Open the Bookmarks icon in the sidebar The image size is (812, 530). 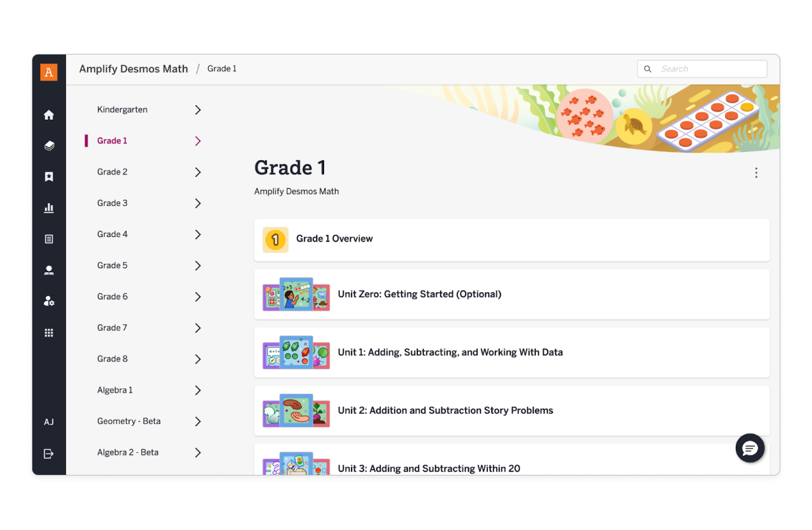click(x=49, y=176)
